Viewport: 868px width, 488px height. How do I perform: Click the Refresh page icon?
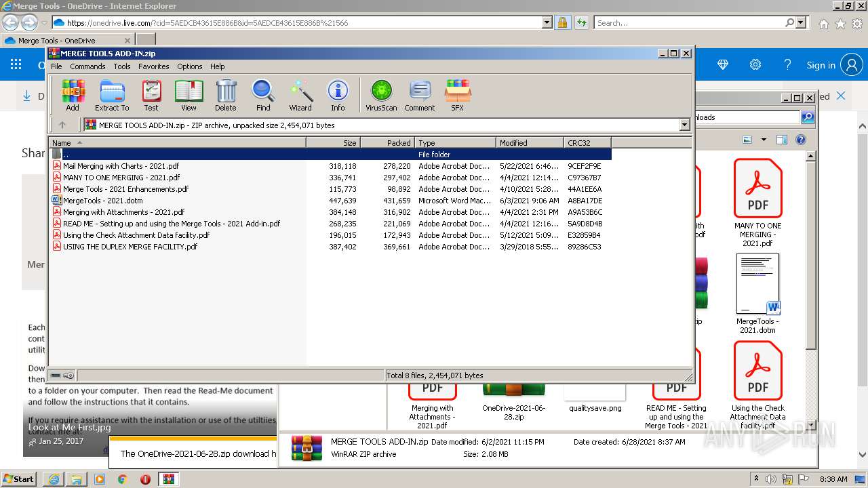[x=581, y=22]
